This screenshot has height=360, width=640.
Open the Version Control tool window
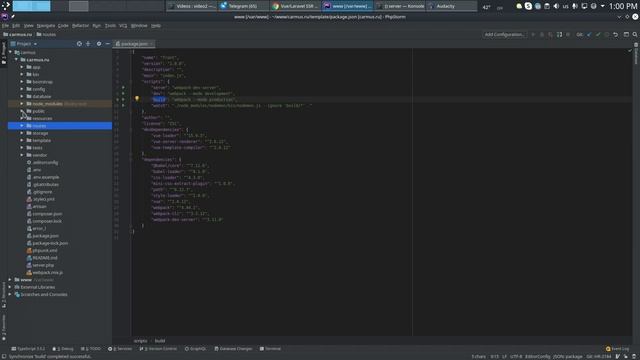coord(158,349)
